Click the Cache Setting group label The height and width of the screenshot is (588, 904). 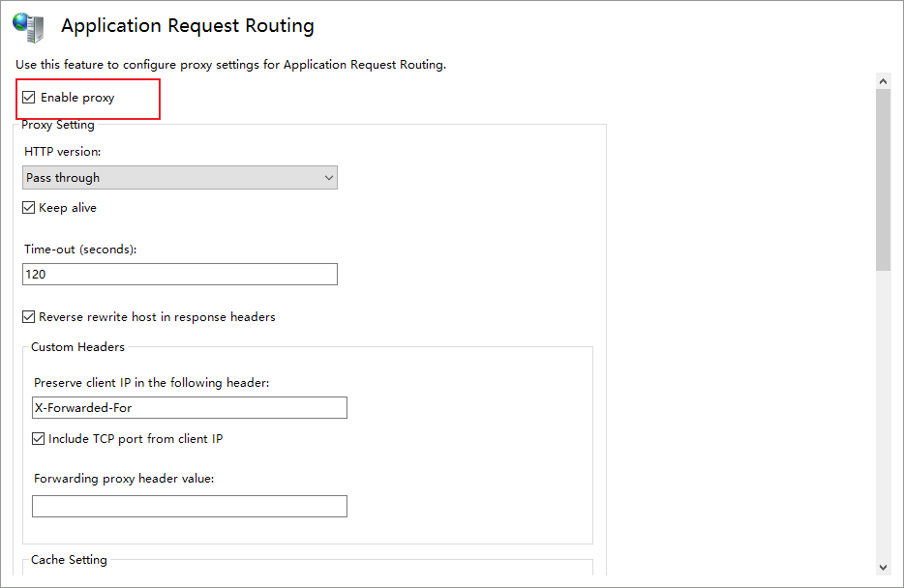[69, 560]
